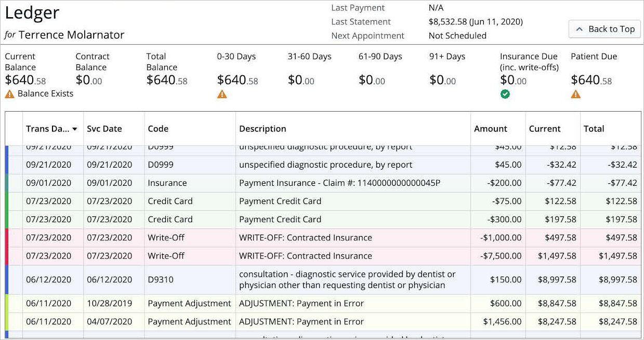Click the $7,500.00 Write-Off row
Image resolution: width=644 pixels, height=340 pixels.
coord(312,256)
